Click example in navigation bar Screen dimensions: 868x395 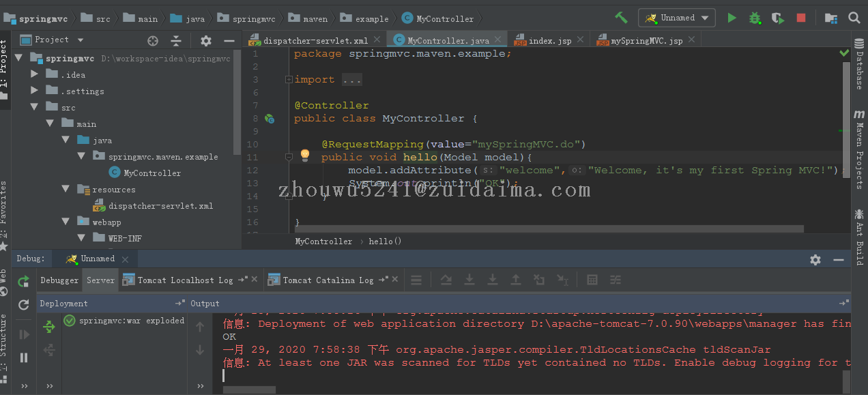click(364, 18)
